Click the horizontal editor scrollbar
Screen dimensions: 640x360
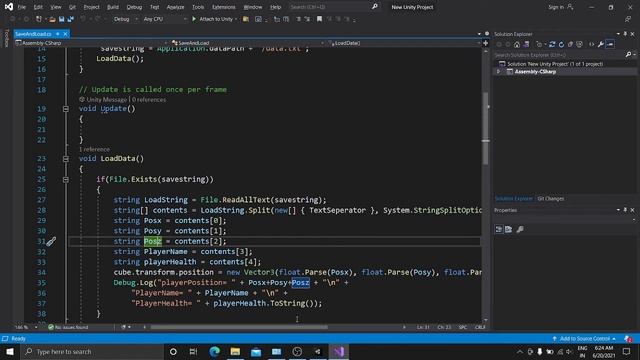(x=239, y=327)
